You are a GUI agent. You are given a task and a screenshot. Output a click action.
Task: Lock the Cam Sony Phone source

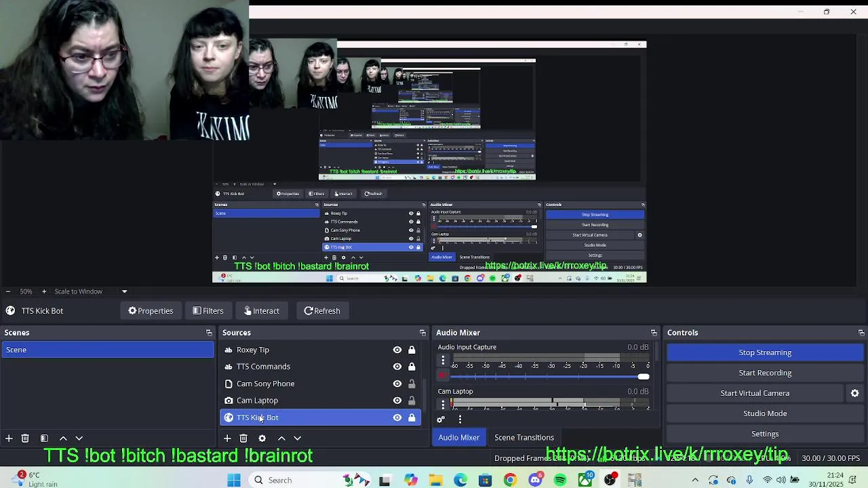(x=412, y=384)
